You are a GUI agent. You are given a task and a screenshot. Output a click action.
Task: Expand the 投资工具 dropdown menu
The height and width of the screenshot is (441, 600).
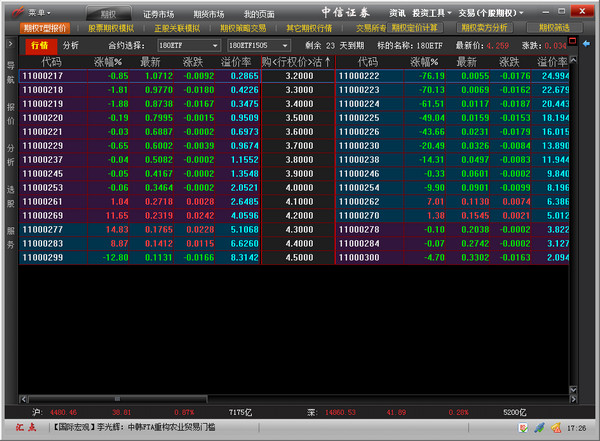click(x=433, y=12)
